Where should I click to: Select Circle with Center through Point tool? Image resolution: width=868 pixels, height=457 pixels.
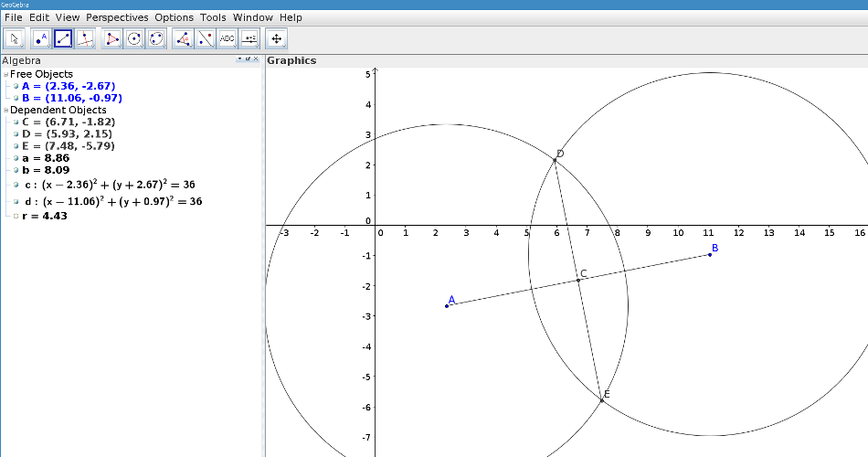pos(134,38)
